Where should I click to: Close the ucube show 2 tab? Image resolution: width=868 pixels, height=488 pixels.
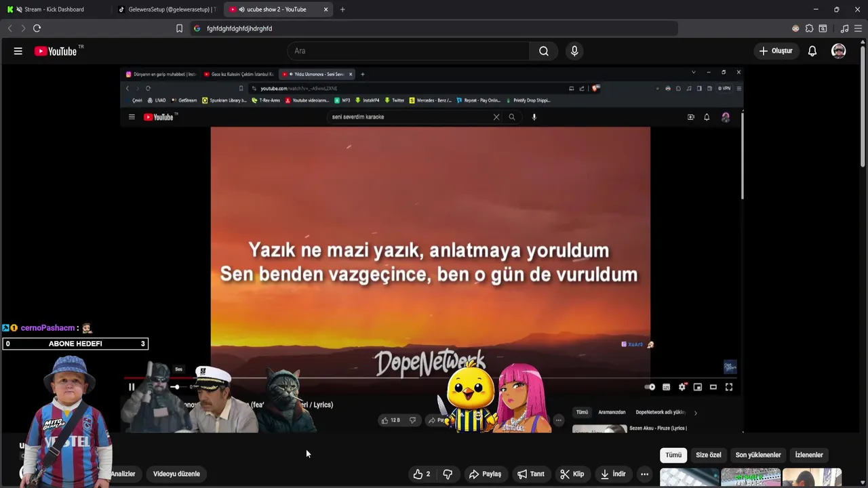click(325, 9)
